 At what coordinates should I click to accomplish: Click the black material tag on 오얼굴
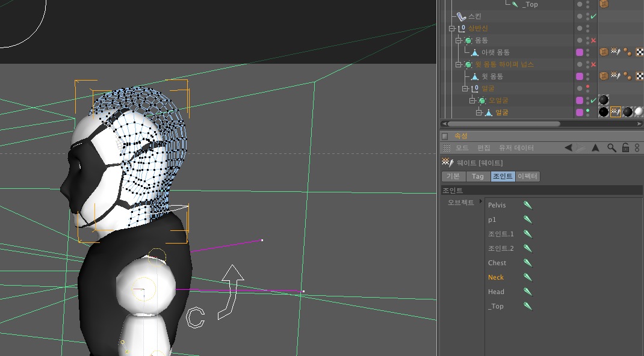tap(603, 100)
